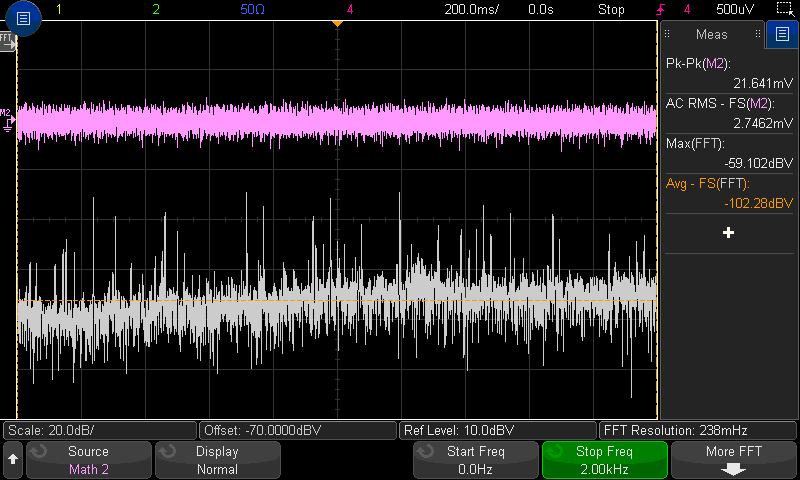Open the Meas sidebar tab

712,34
